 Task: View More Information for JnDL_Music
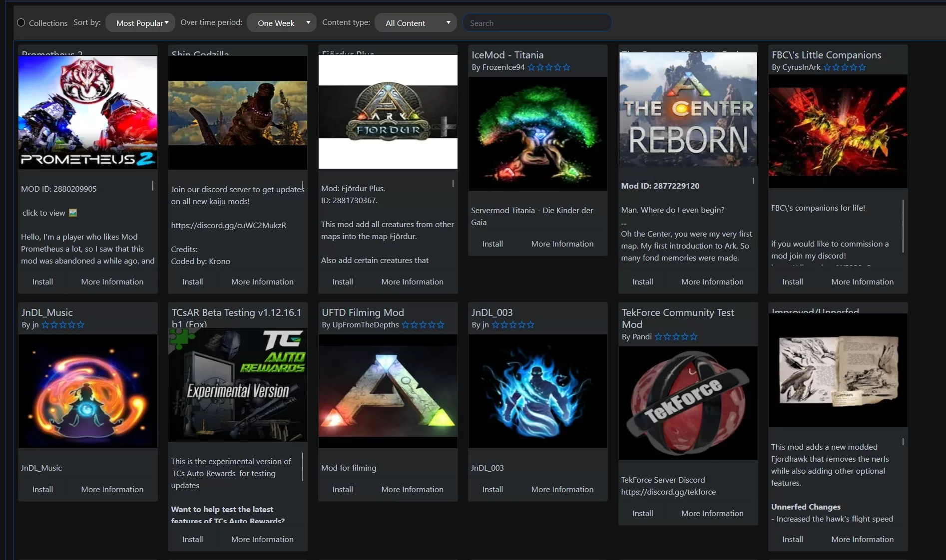point(112,489)
